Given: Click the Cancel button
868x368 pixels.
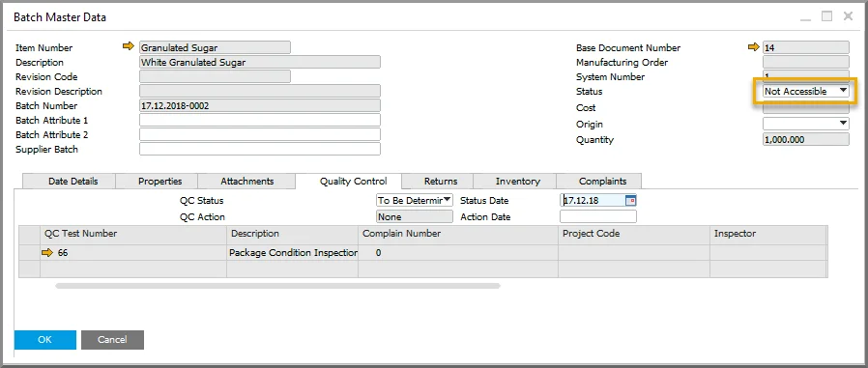Looking at the screenshot, I should 112,340.
